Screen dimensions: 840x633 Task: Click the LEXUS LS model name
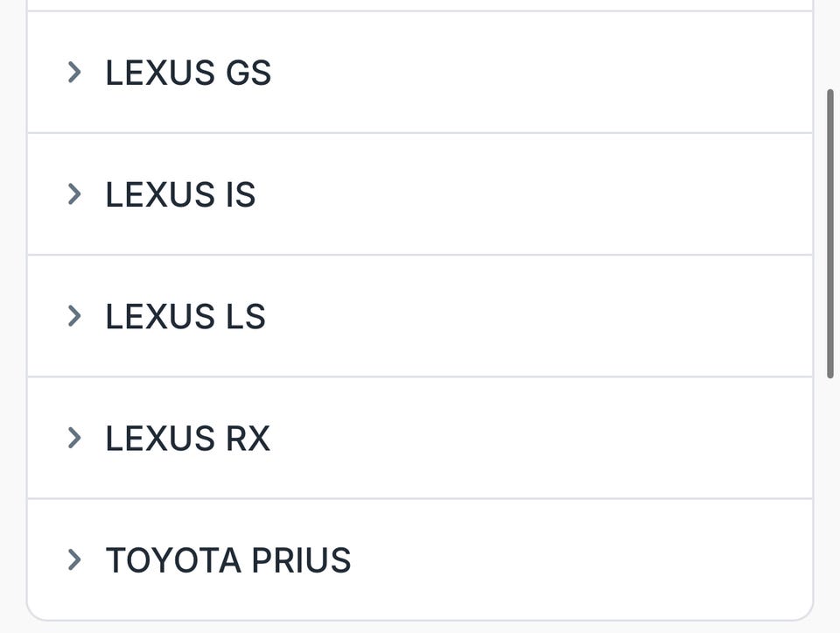point(185,316)
